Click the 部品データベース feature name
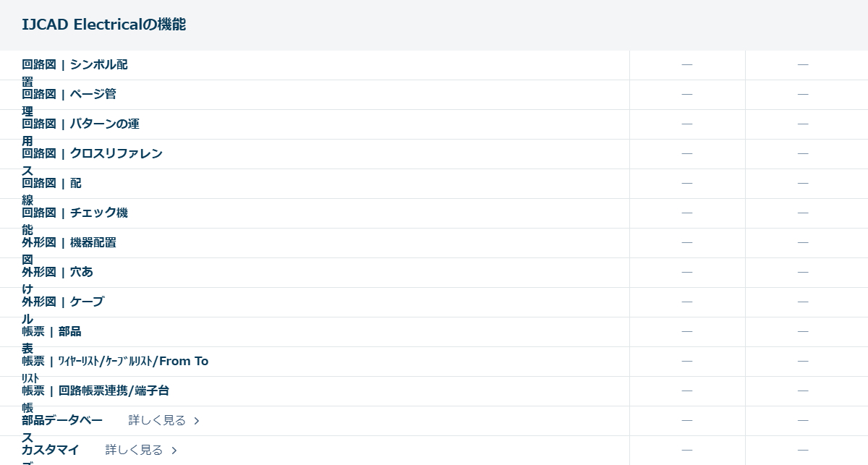Screen dimensions: 868x465 pyautogui.click(x=62, y=421)
